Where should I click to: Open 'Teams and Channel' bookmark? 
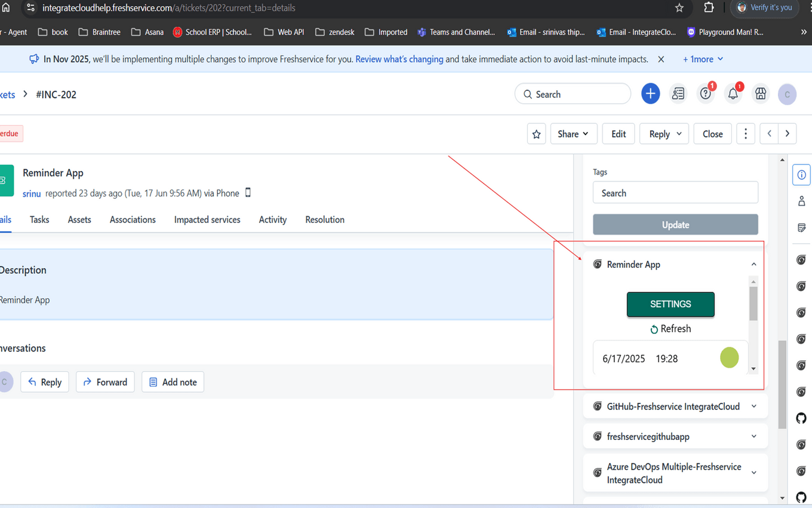tap(456, 32)
